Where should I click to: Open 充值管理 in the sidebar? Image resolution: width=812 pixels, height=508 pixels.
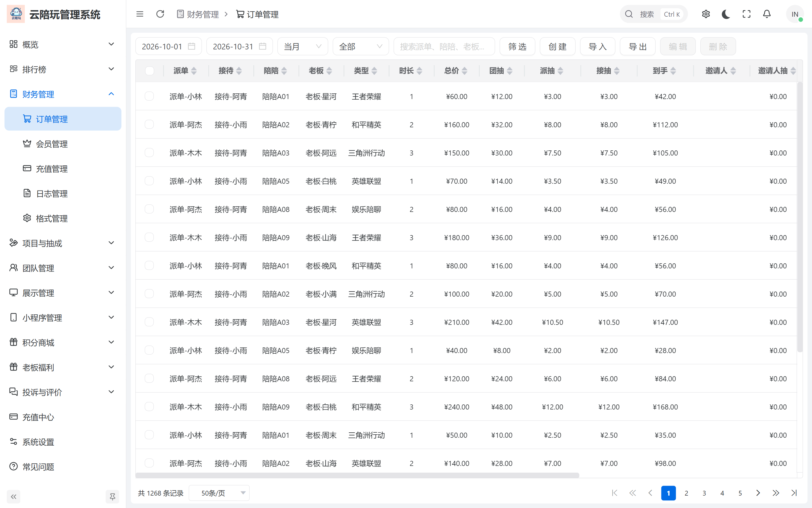pyautogui.click(x=63, y=169)
